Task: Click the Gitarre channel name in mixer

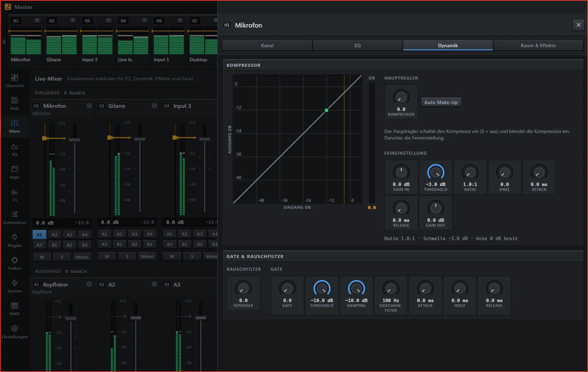Action: [x=117, y=106]
